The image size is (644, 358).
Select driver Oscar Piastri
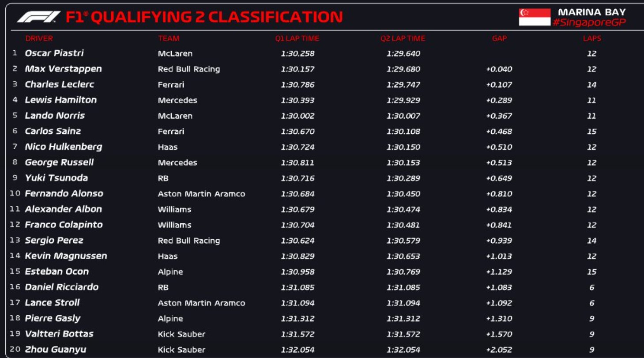pos(54,53)
